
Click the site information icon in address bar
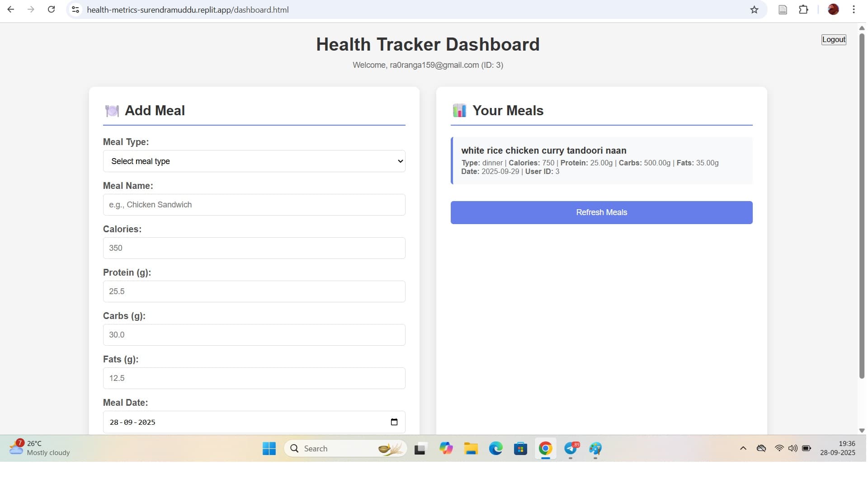[x=75, y=9]
